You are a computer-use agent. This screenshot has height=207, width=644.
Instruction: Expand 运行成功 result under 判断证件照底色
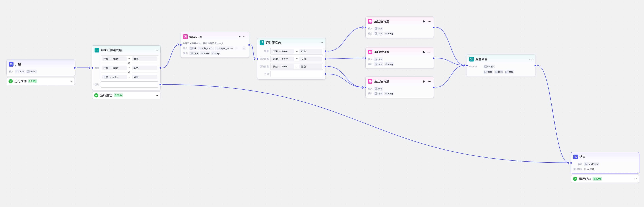(x=157, y=95)
